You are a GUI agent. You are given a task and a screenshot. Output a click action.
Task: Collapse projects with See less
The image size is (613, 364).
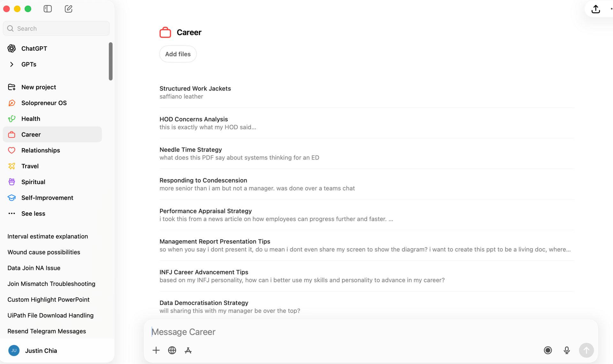point(33,214)
